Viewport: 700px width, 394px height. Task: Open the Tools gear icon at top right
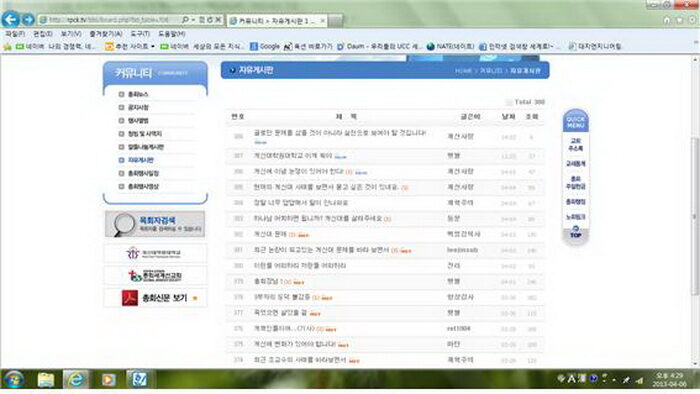click(692, 20)
